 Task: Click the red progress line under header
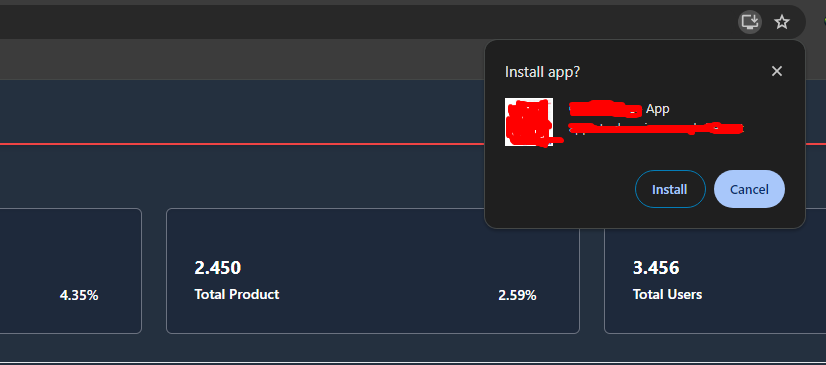click(x=242, y=143)
